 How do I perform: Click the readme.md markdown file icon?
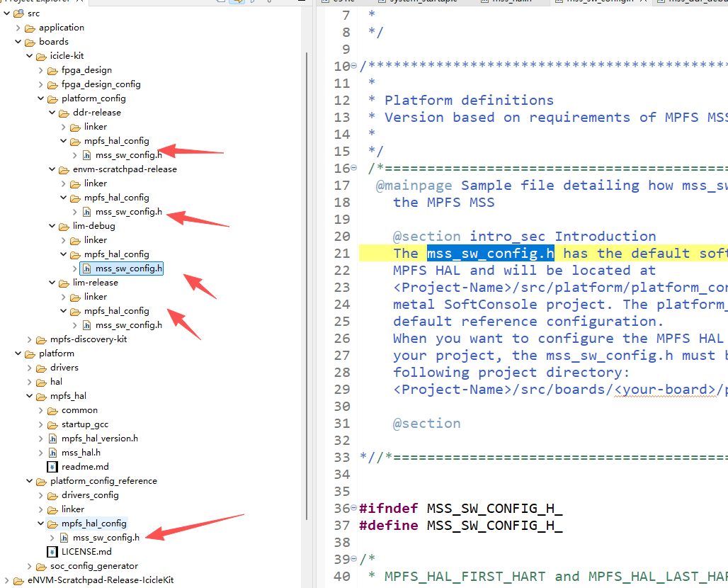click(52, 467)
